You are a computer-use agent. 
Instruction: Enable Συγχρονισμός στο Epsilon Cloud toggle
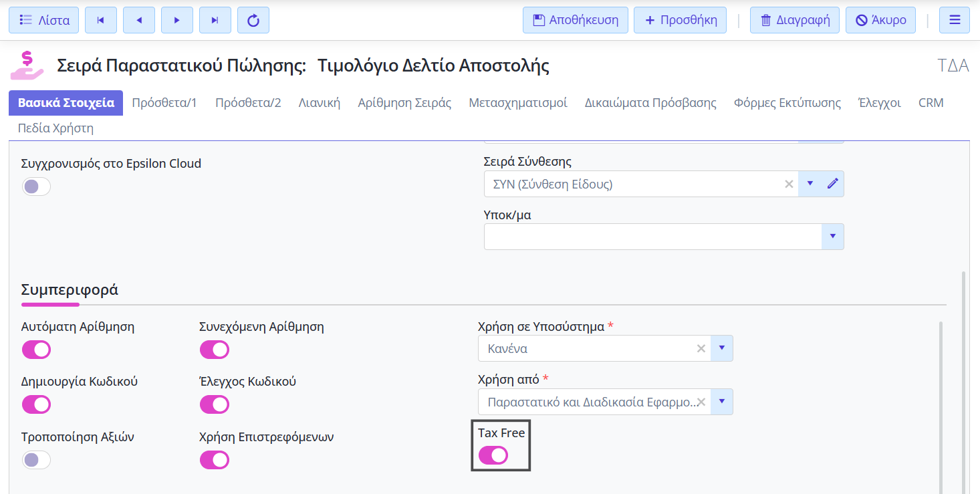tap(36, 187)
